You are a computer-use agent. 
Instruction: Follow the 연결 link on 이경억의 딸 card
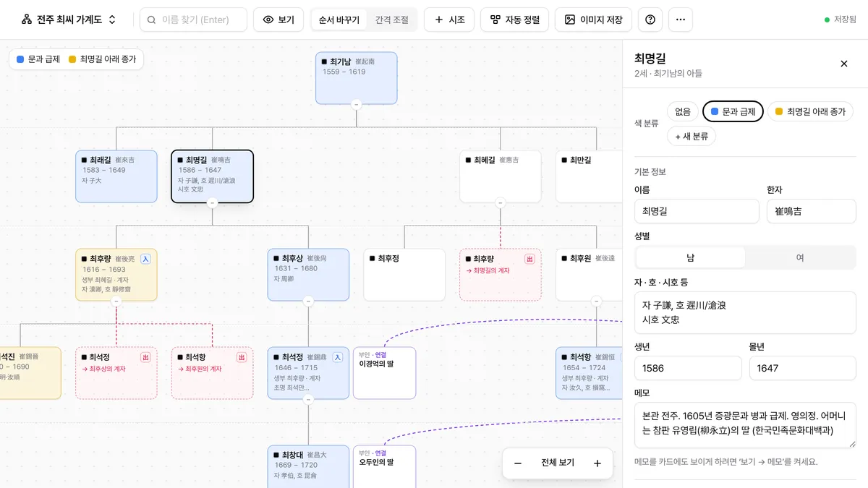[380, 354]
